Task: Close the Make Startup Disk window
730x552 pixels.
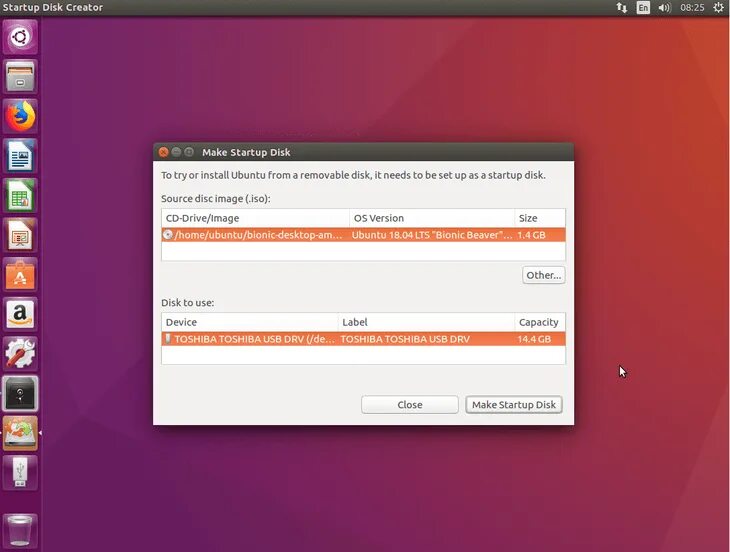Action: click(x=163, y=152)
